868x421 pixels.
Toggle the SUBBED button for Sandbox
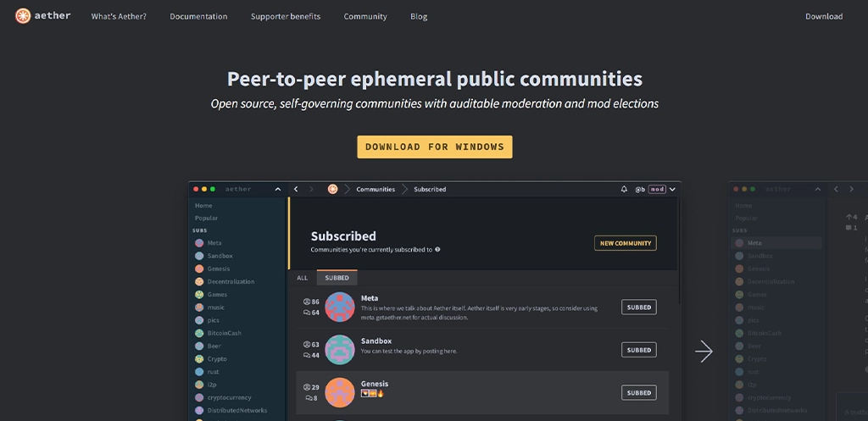click(638, 349)
